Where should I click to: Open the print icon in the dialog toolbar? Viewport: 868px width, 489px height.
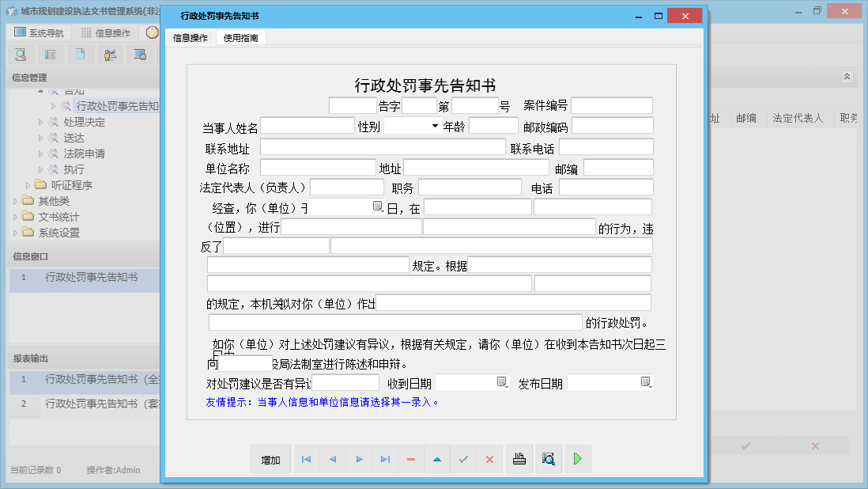pos(519,458)
